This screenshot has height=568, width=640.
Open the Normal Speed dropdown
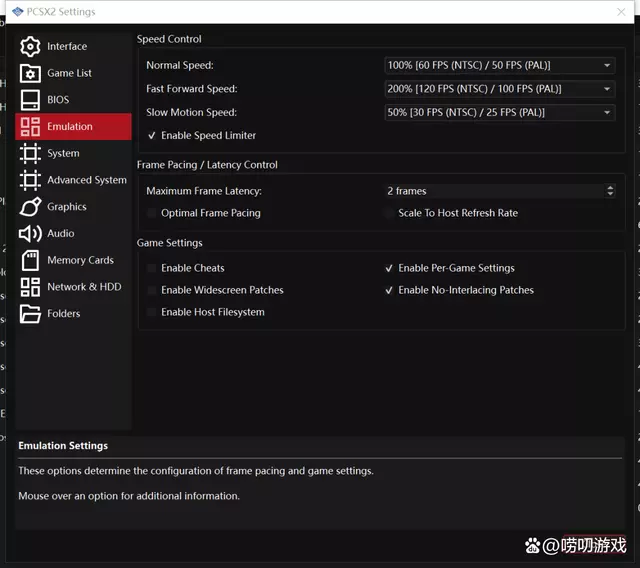pyautogui.click(x=500, y=65)
